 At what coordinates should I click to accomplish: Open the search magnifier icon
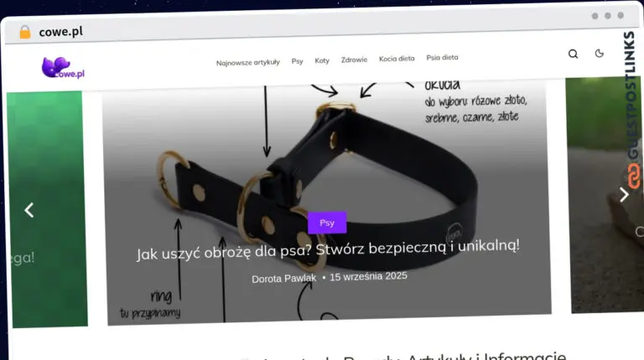(x=573, y=54)
